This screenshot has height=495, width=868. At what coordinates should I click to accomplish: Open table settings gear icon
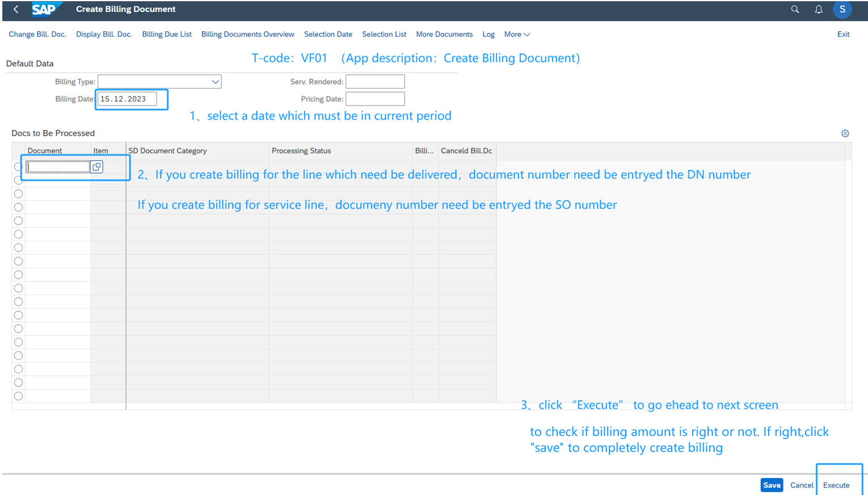pos(845,133)
